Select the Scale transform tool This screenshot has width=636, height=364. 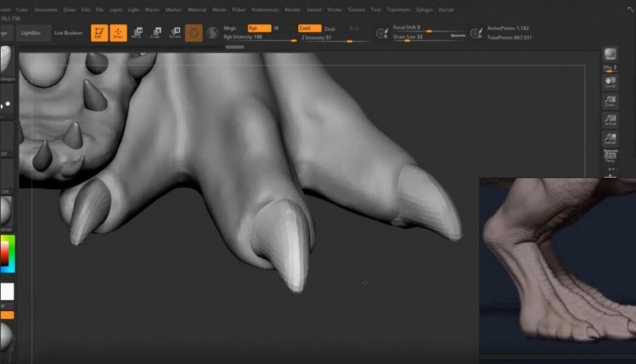156,33
